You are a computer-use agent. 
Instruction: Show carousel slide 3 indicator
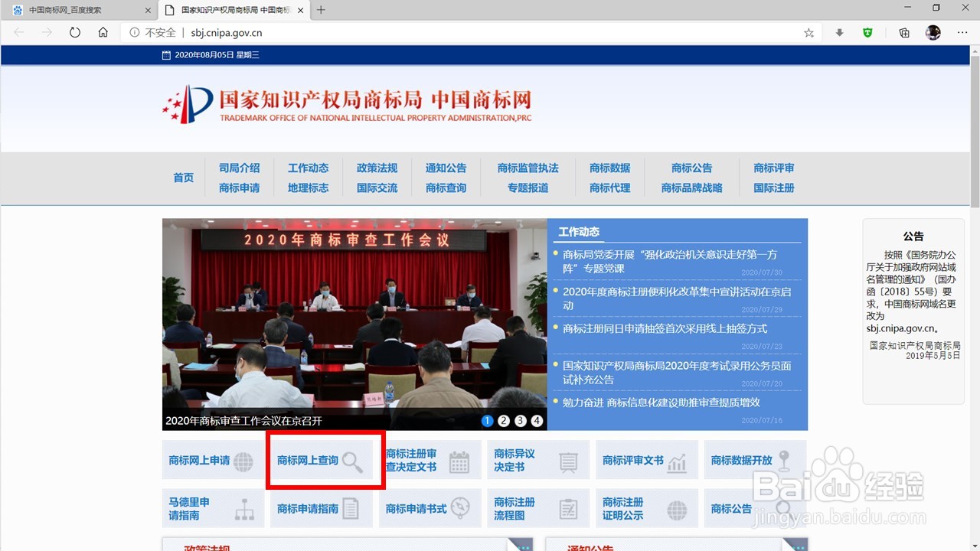(520, 421)
